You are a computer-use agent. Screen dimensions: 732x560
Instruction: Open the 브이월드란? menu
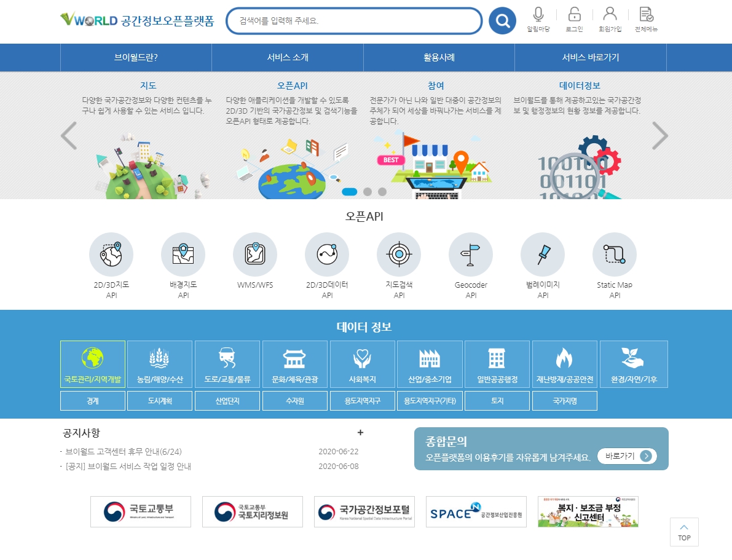(x=136, y=57)
